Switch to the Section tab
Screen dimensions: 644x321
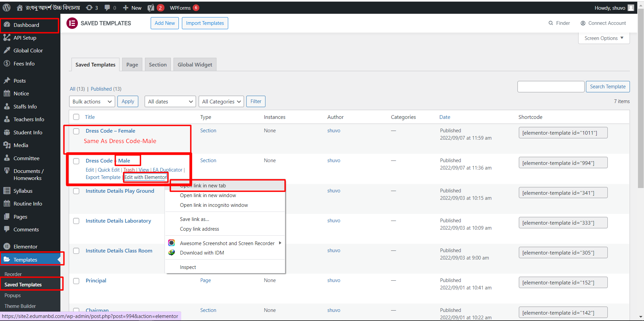click(x=158, y=64)
